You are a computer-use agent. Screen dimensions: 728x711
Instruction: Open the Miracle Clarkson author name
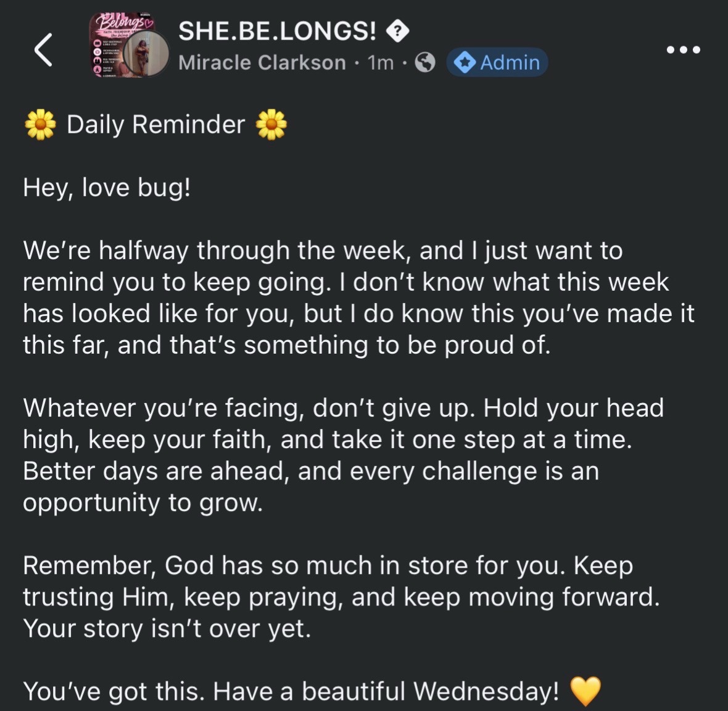point(262,63)
